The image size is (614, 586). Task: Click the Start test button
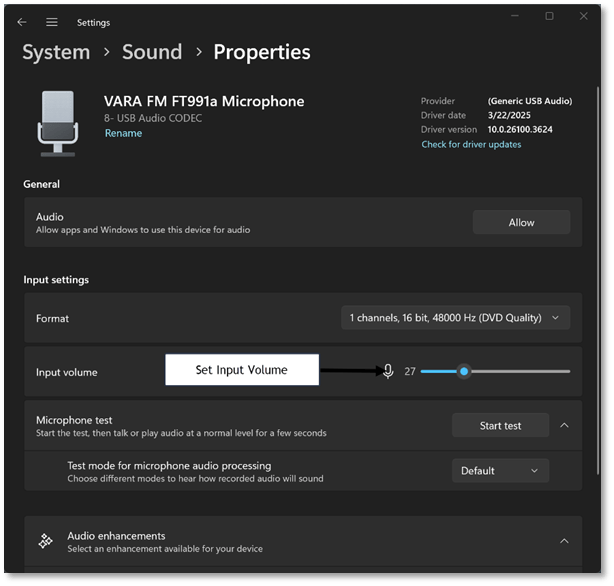[500, 425]
